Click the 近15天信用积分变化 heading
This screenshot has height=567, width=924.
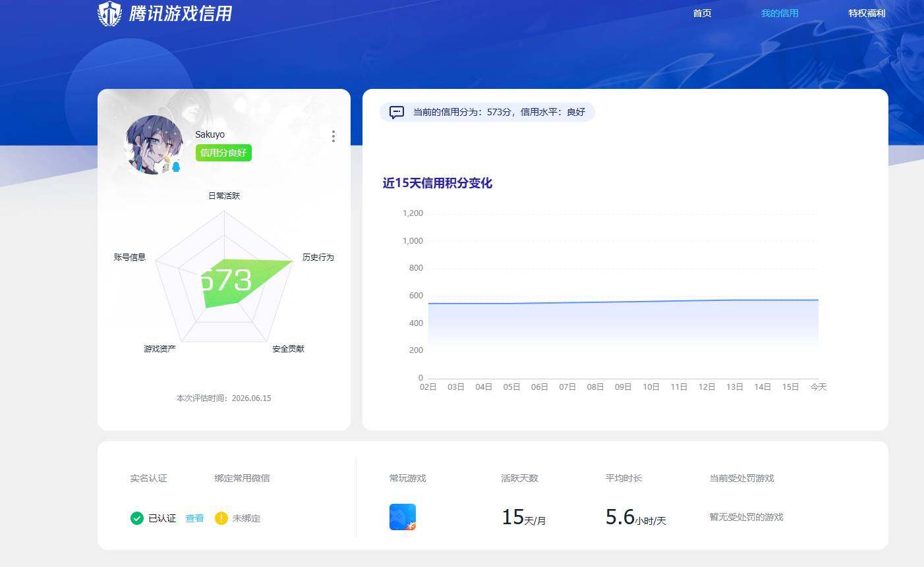pyautogui.click(x=438, y=183)
